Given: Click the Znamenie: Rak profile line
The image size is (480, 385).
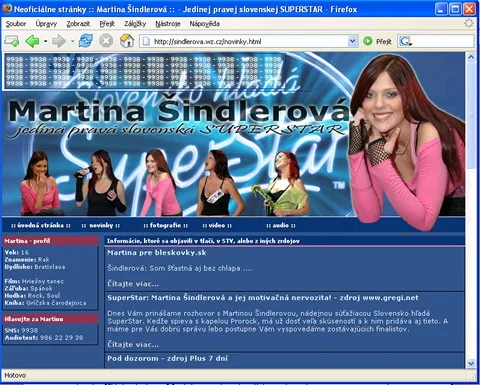Looking at the screenshot, I should pyautogui.click(x=27, y=259).
